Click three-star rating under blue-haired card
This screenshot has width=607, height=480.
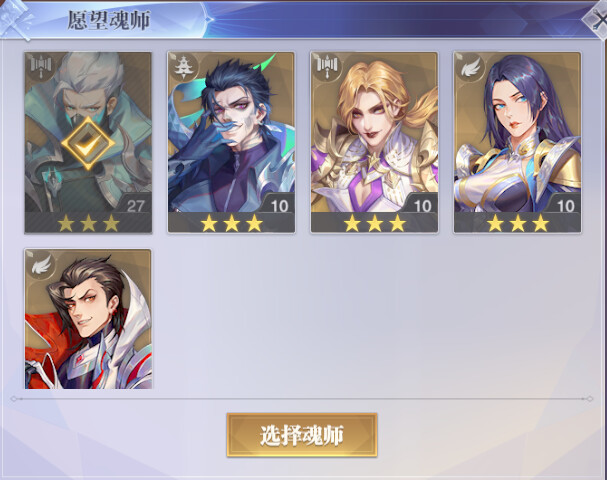pyautogui.click(x=231, y=223)
